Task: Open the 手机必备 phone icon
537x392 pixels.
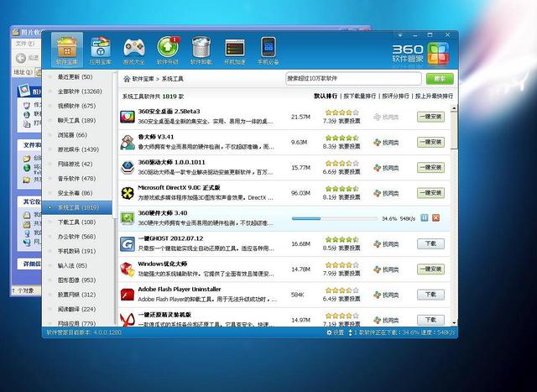Action: click(x=268, y=50)
